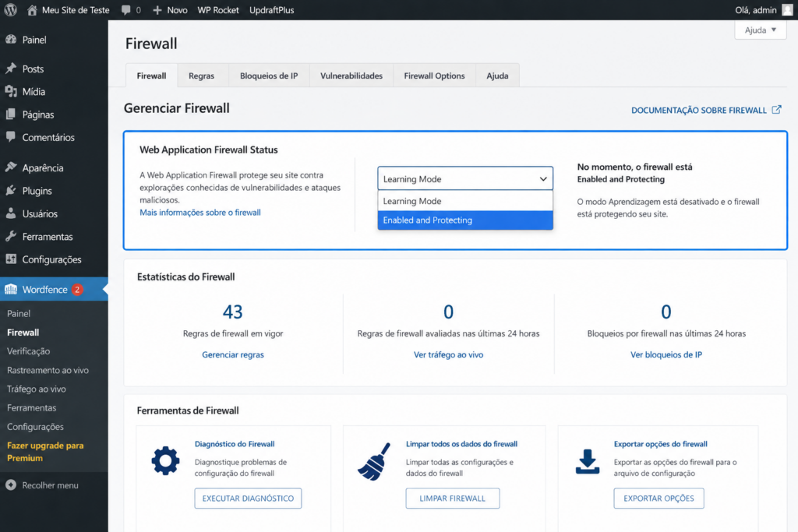Open Rastreamento ao vivo submenu item
Screen dimensions: 798x532
(48, 370)
